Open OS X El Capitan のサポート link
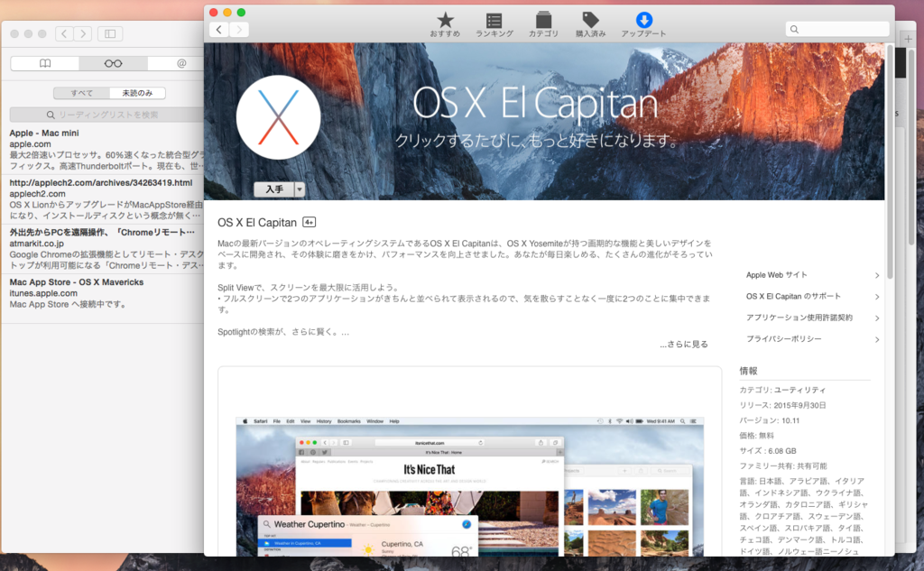 793,297
